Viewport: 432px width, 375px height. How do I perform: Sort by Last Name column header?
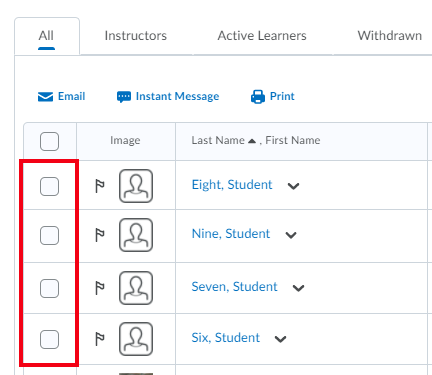pyautogui.click(x=218, y=140)
